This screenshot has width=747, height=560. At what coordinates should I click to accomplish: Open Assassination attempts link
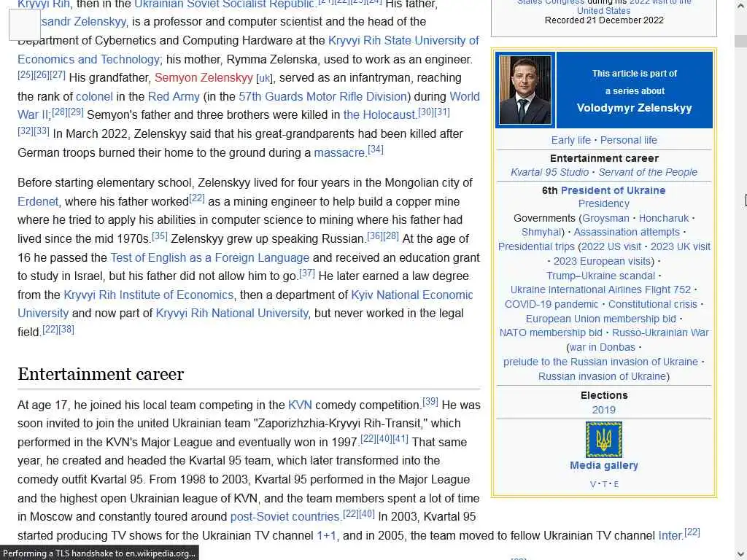coord(627,232)
